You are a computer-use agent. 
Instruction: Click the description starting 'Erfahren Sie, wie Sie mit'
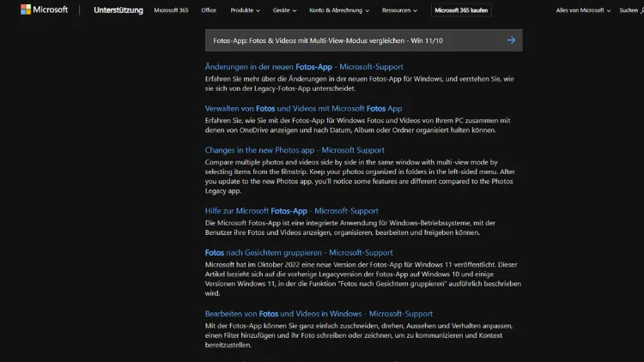point(358,125)
